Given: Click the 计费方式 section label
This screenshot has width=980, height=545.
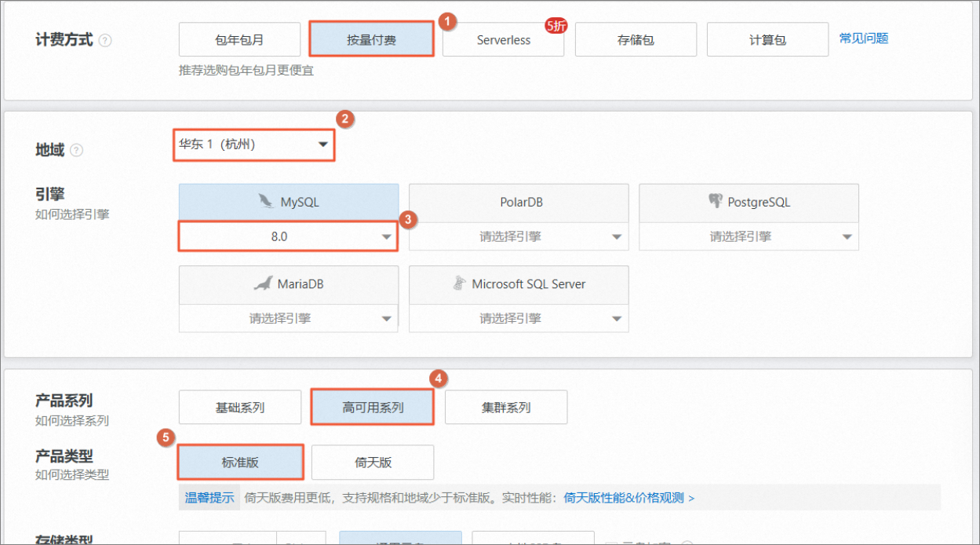Looking at the screenshot, I should 64,39.
